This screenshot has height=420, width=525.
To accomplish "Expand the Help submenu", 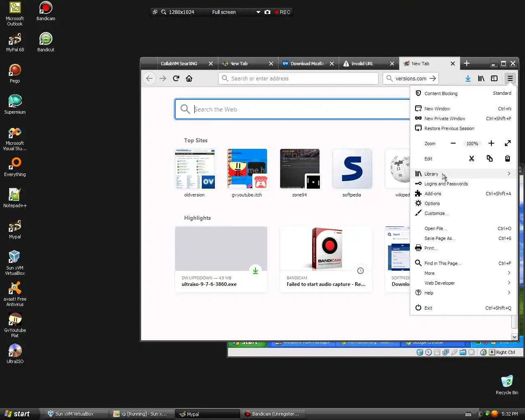I will (x=463, y=293).
